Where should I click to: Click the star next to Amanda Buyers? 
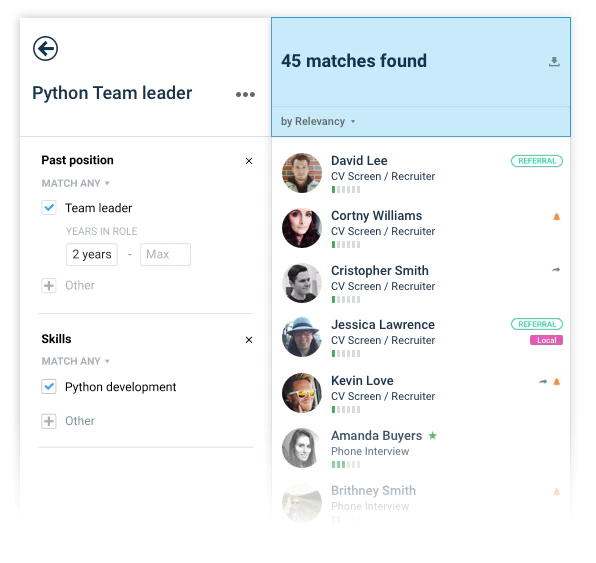433,435
